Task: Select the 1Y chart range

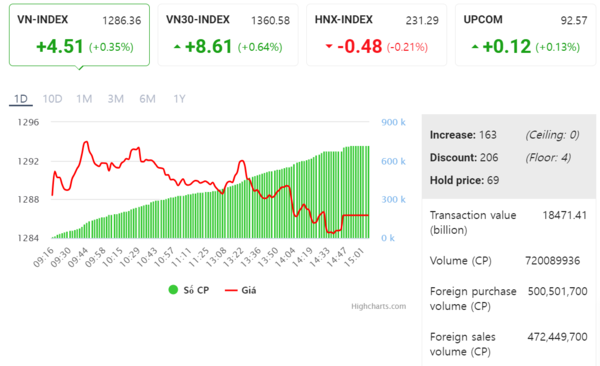Action: 179,99
